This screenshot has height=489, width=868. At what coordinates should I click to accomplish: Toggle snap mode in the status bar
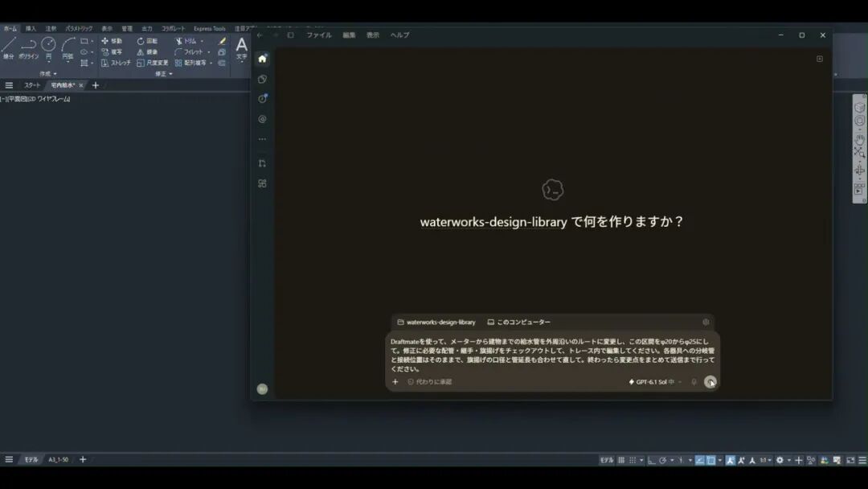click(x=633, y=460)
